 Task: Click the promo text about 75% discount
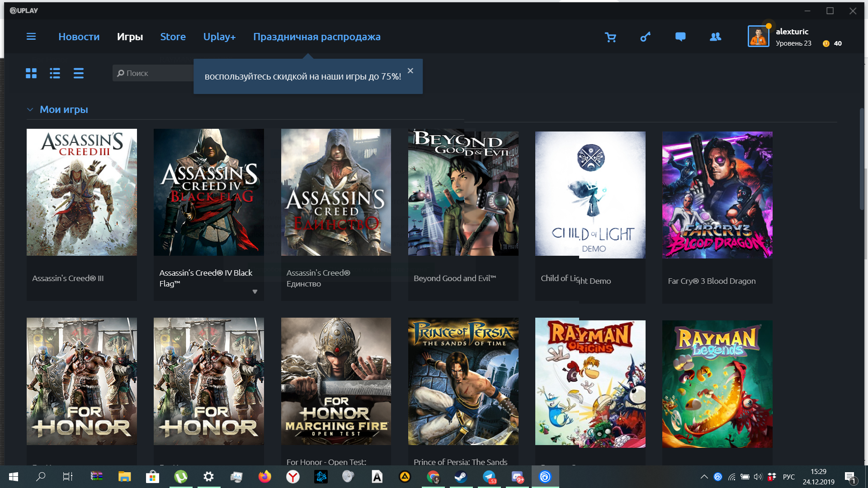[303, 76]
